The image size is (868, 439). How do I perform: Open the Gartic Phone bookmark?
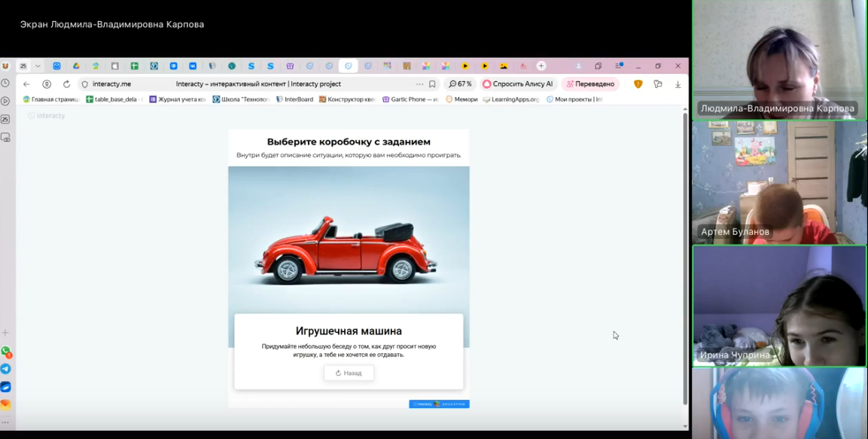[x=410, y=99]
